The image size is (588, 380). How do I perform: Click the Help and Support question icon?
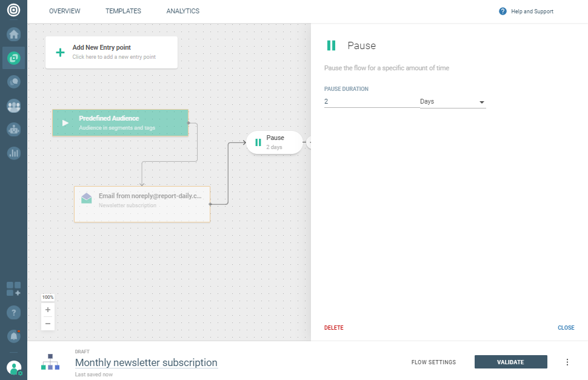coord(502,11)
